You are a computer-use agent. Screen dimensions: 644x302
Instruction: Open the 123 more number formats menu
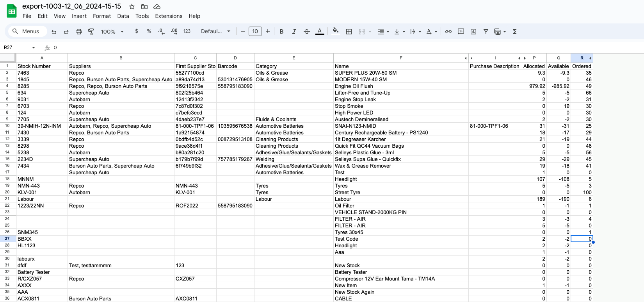click(187, 31)
